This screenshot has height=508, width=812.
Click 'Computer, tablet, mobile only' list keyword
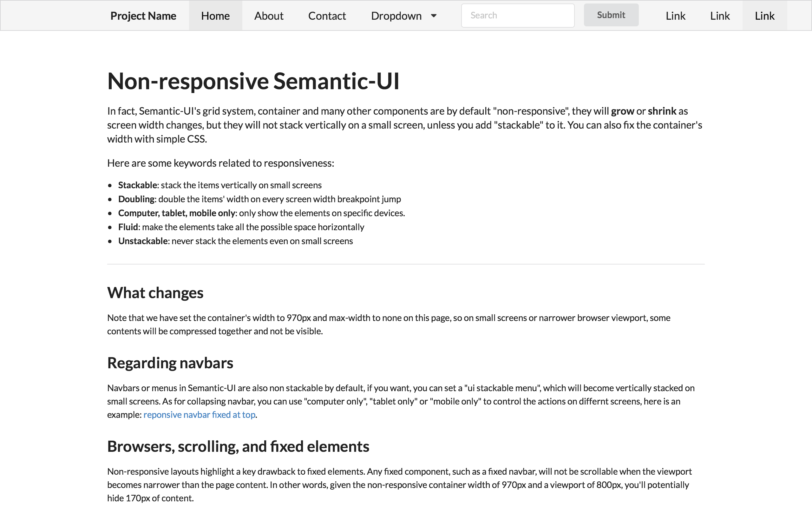(x=176, y=213)
